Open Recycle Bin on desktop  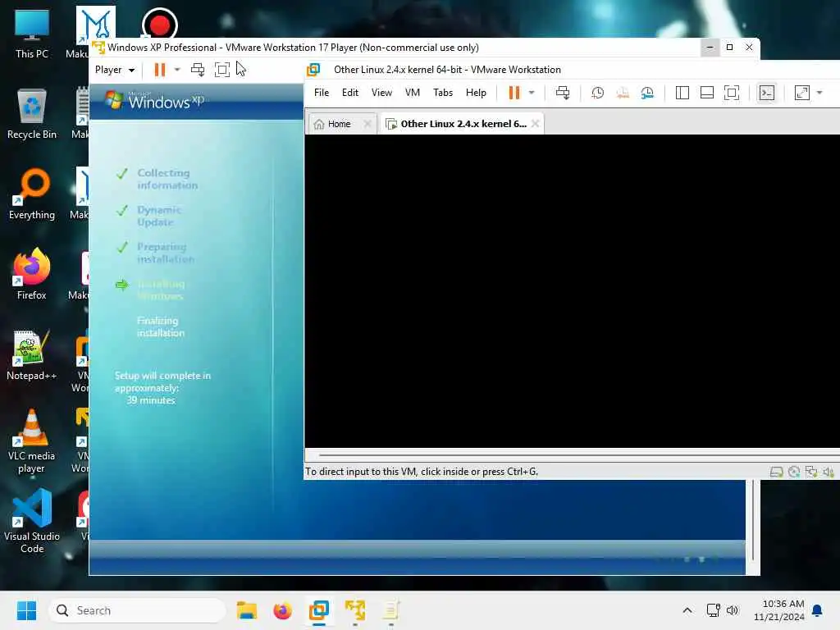point(32,114)
